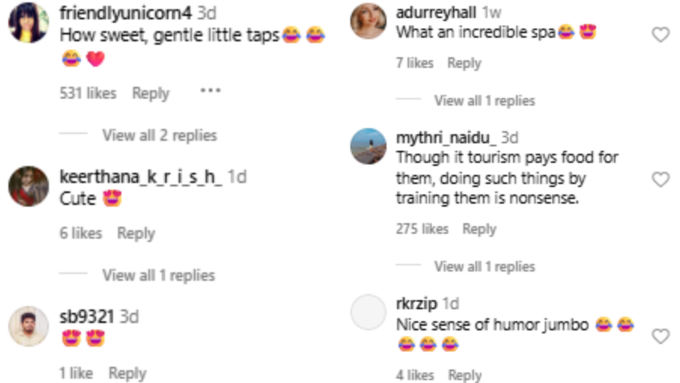Screen dimensions: 680x383
Task: Like adurreyhall's comment with the heart icon
Action: click(x=660, y=34)
